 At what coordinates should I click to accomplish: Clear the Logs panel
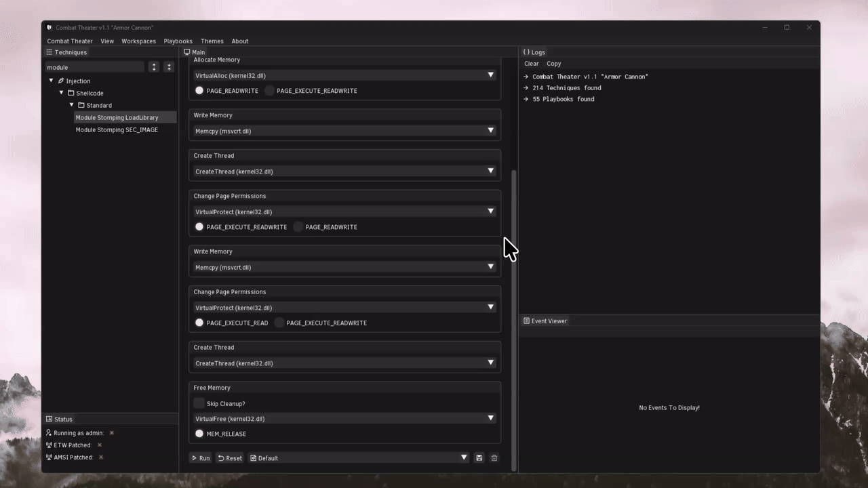tap(532, 64)
